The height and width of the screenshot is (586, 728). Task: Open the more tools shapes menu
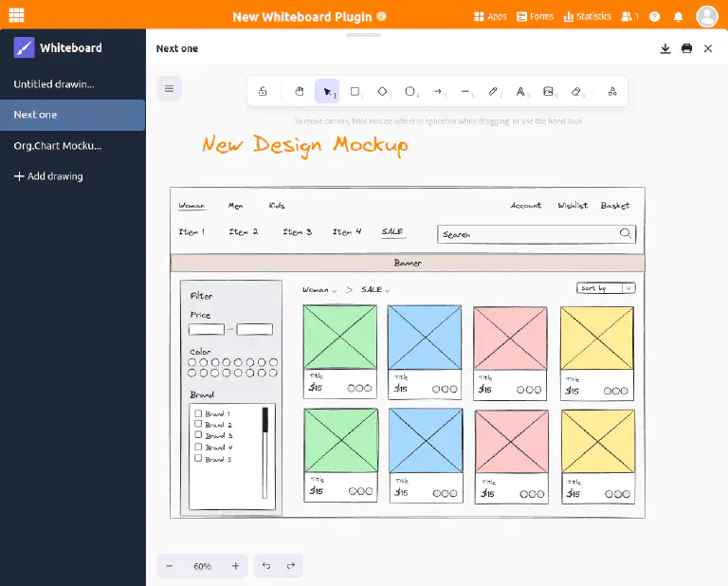(x=612, y=91)
